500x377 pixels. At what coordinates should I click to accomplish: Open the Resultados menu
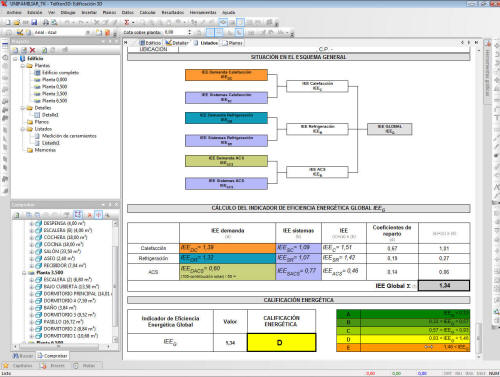(172, 12)
